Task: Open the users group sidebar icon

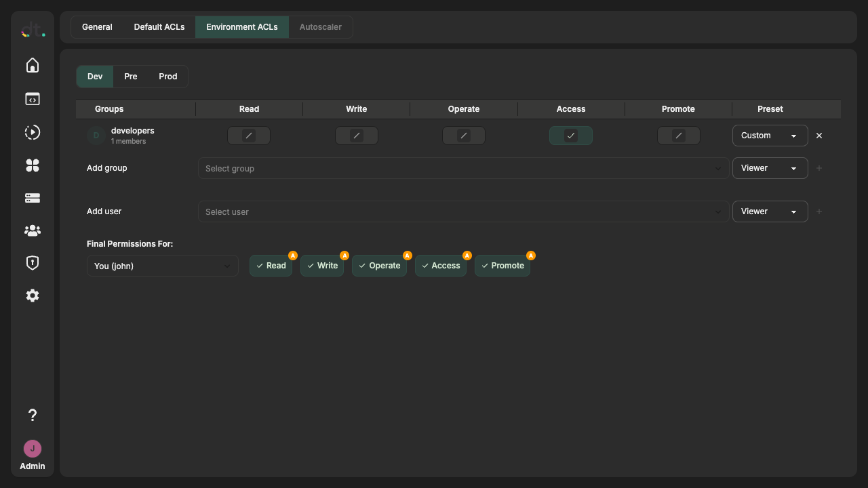Action: pyautogui.click(x=33, y=230)
